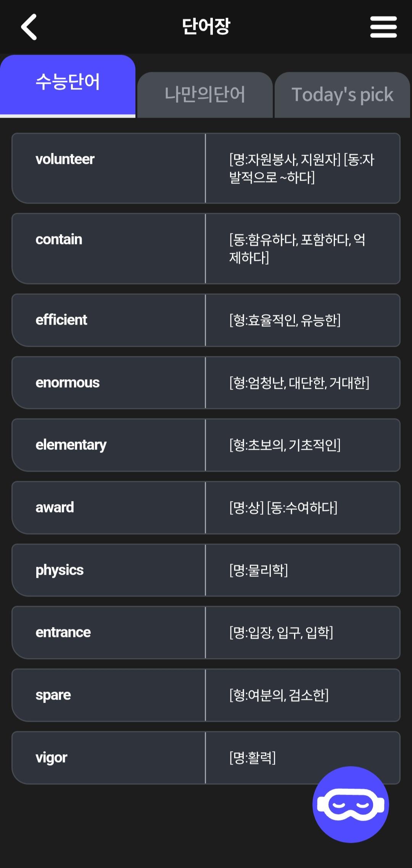
Task: Open the elementary word card
Action: [71, 445]
